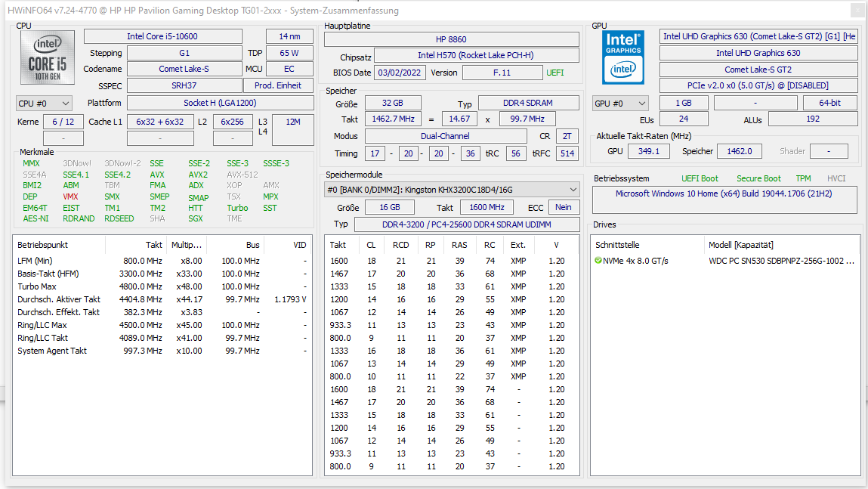Click the Secure Boot status label
Screen dimensions: 868x489
758,178
